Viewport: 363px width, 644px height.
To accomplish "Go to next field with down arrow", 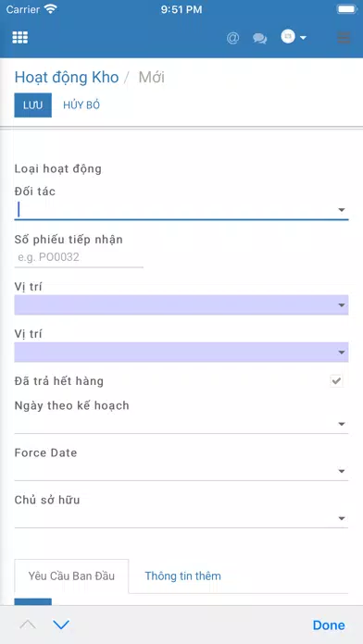I will [61, 625].
